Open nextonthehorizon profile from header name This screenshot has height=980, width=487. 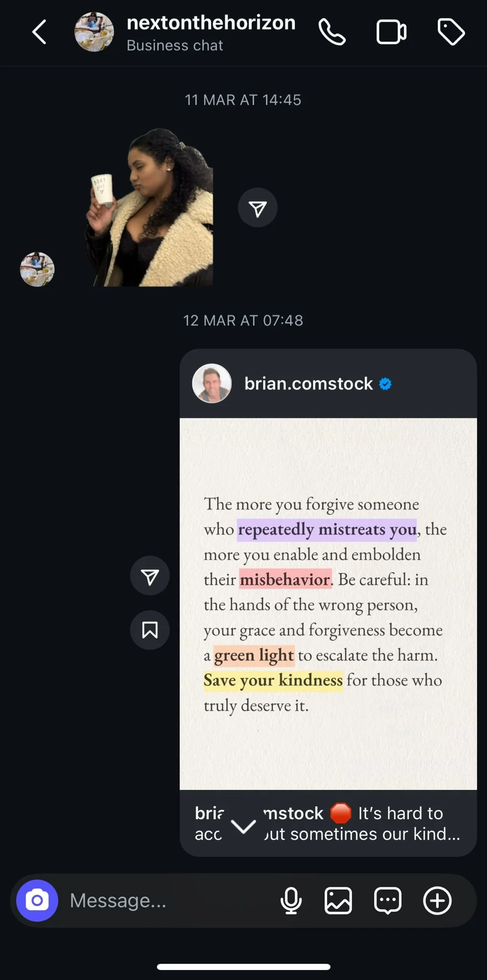pos(211,23)
